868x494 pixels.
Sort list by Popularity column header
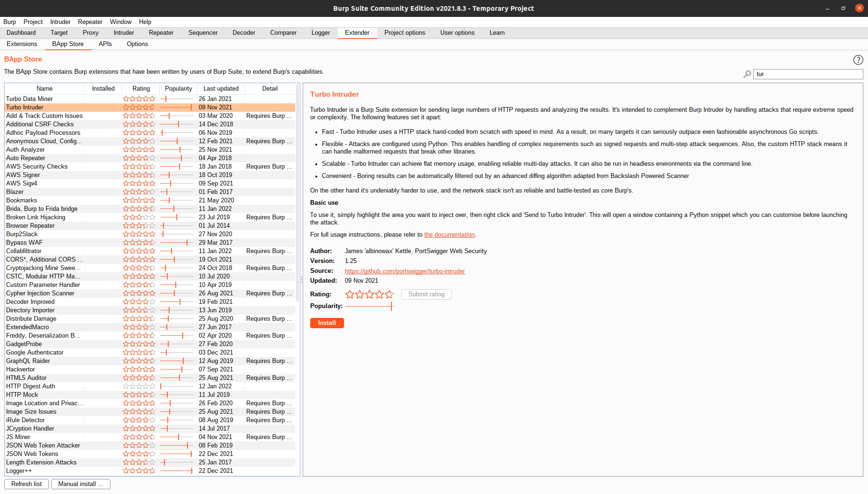[x=179, y=89]
